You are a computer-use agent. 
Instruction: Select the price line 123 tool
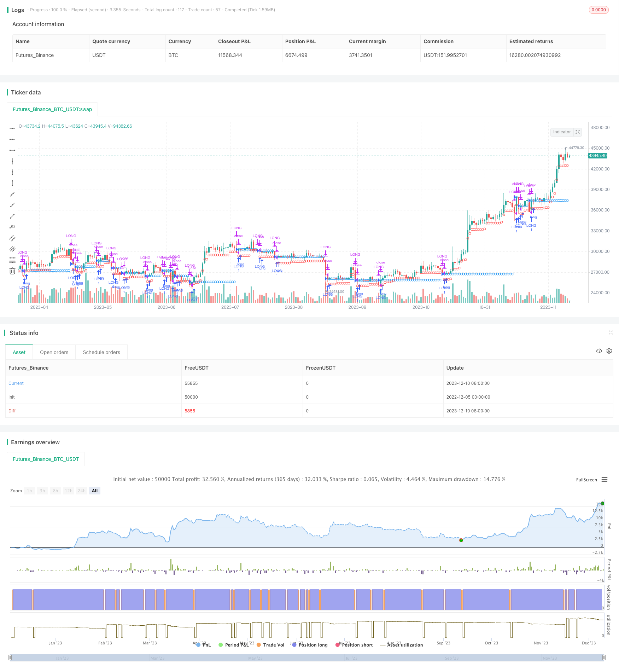tap(12, 227)
